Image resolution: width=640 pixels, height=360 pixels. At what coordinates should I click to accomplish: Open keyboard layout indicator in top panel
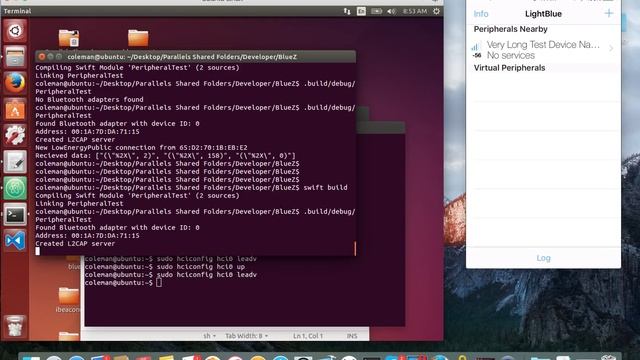click(x=361, y=11)
